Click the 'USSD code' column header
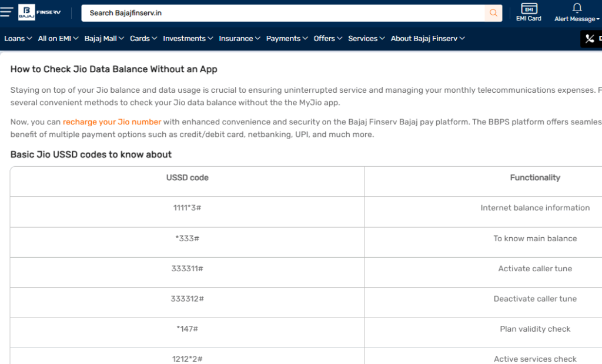 click(188, 177)
